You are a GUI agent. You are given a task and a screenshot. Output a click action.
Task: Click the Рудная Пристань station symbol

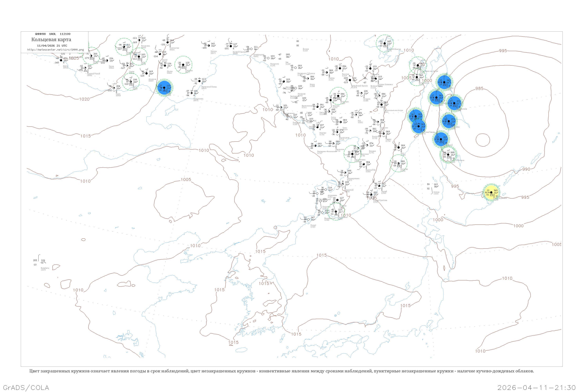point(371,195)
